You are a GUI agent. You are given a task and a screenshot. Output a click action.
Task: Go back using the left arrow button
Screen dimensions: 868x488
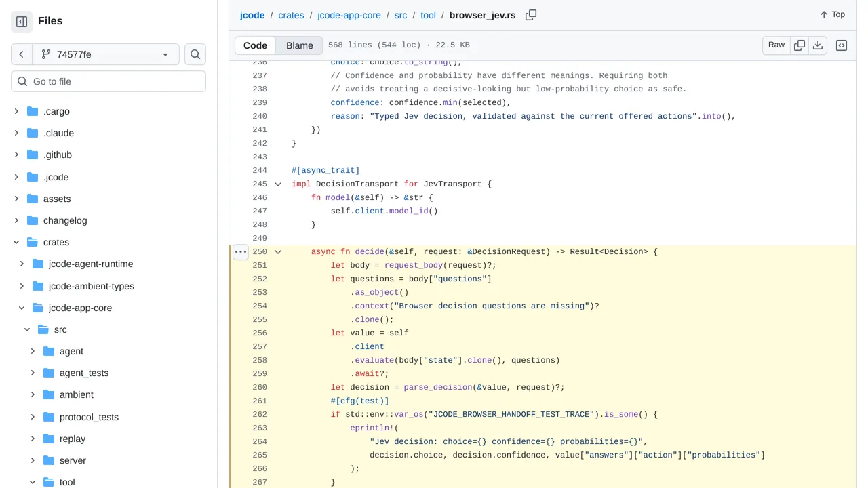[x=22, y=54]
